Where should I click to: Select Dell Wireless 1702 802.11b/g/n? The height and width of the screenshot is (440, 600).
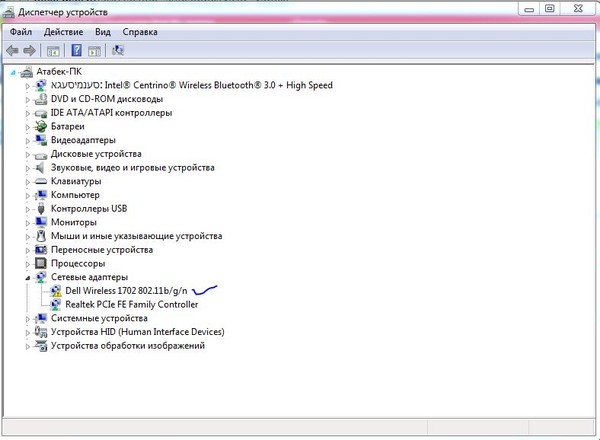tap(126, 291)
